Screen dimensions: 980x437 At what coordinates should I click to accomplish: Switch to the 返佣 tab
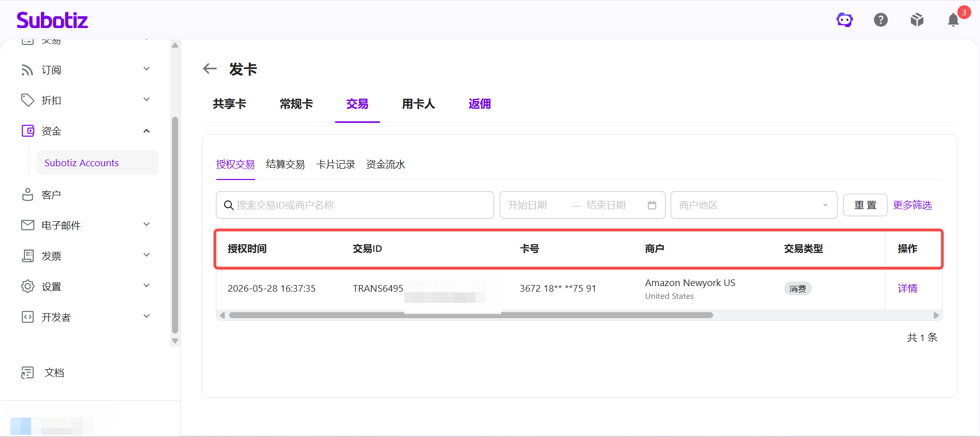[480, 104]
